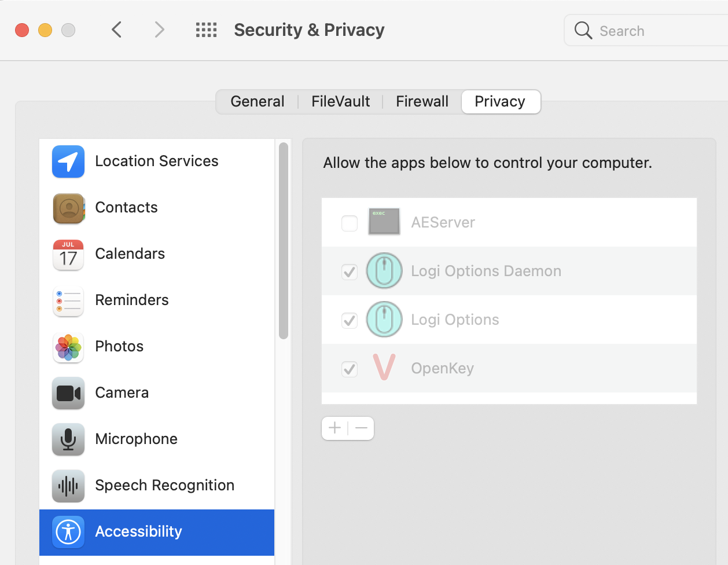The height and width of the screenshot is (565, 728).
Task: Click the Location Services arrow icon
Action: tap(68, 162)
